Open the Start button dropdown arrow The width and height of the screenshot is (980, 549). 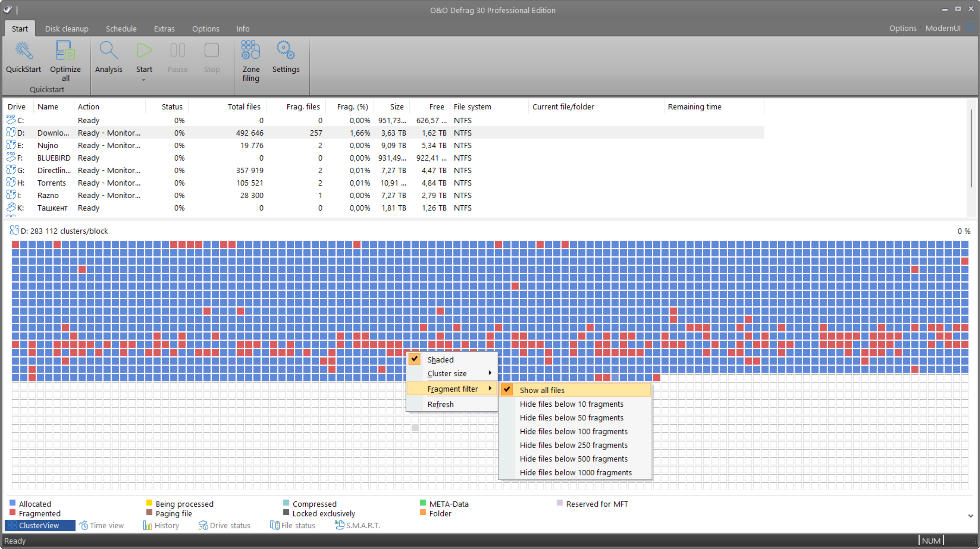[x=144, y=80]
